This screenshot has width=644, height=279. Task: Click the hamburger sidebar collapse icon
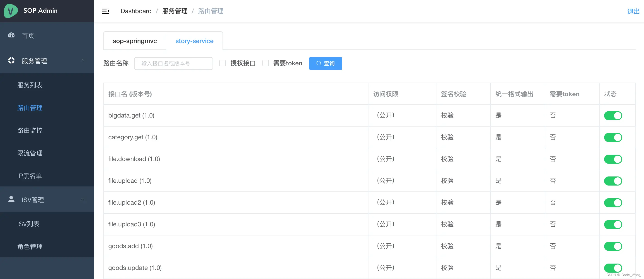106,11
